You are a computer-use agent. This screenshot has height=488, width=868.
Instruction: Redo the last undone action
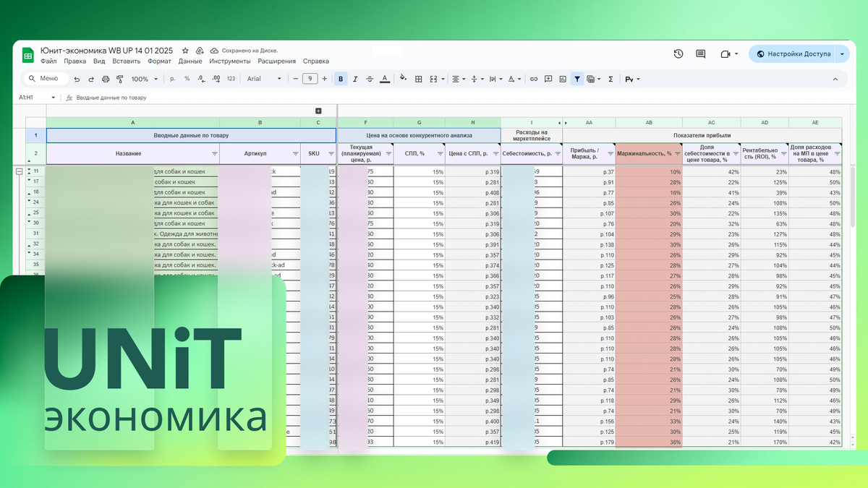(x=91, y=79)
